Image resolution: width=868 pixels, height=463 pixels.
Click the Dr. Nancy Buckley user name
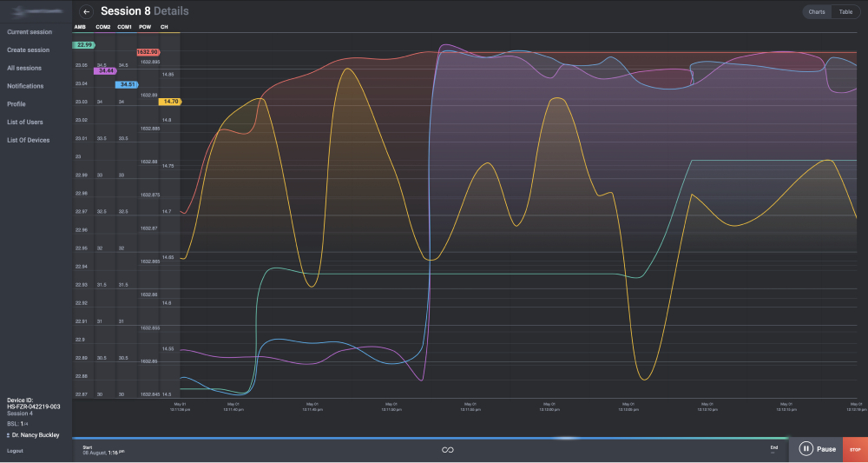click(36, 435)
